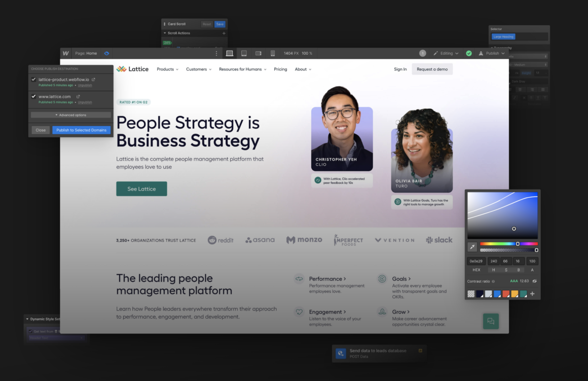This screenshot has height=381, width=588.
Task: Select the Large Heading selector tag
Action: [503, 37]
